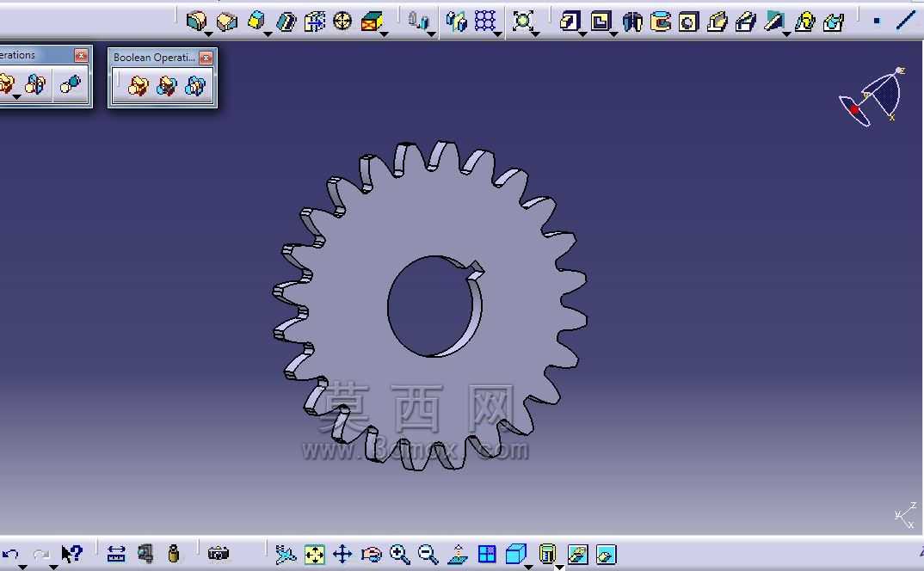Select the Multi-sections Solid tool

coord(805,21)
